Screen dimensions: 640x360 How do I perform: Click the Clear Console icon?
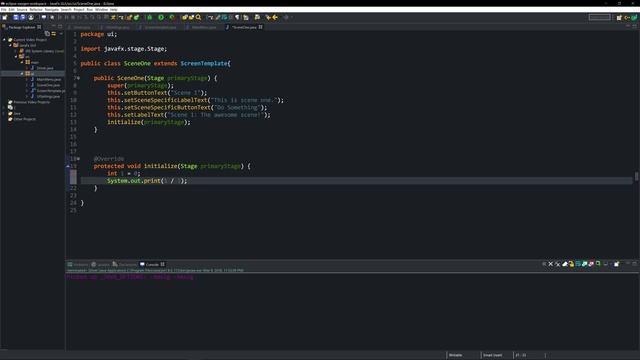coord(565,264)
